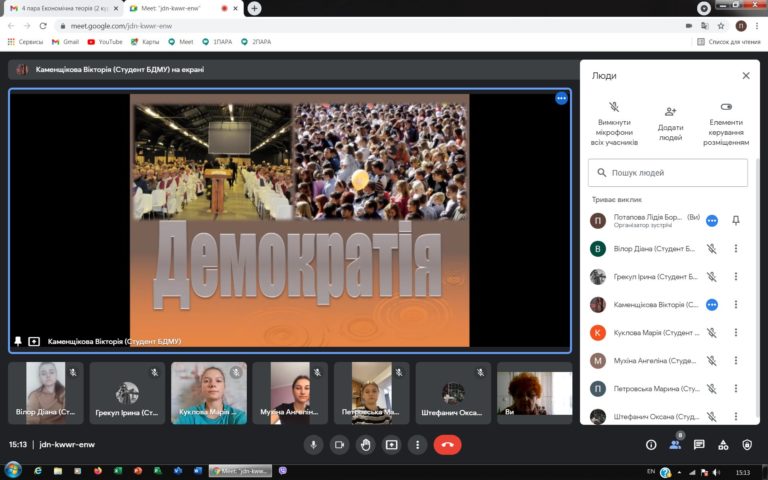Open the chat panel icon
This screenshot has height=480, width=768.
[699, 445]
